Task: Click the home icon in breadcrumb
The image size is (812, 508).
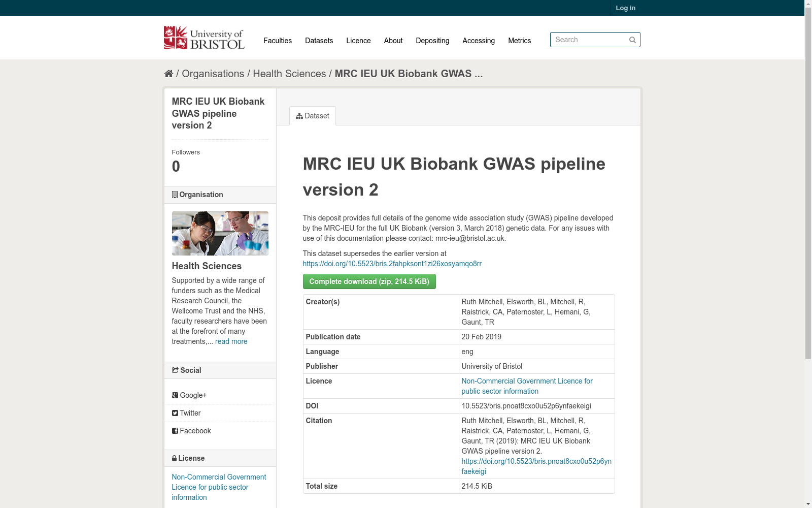Action: click(168, 74)
